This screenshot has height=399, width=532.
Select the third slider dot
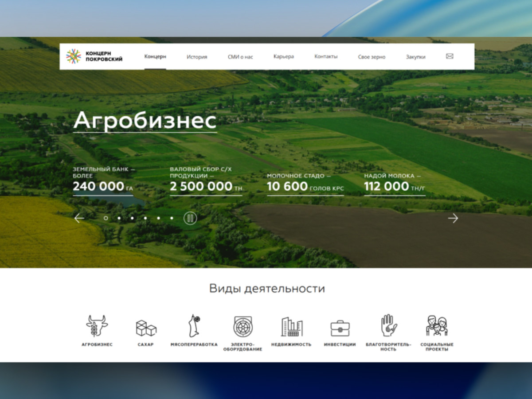pos(132,218)
